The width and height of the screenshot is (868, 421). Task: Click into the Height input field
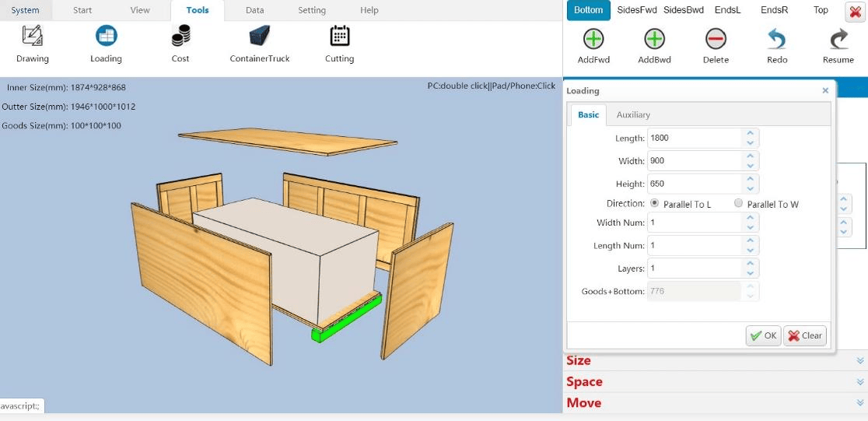[695, 184]
